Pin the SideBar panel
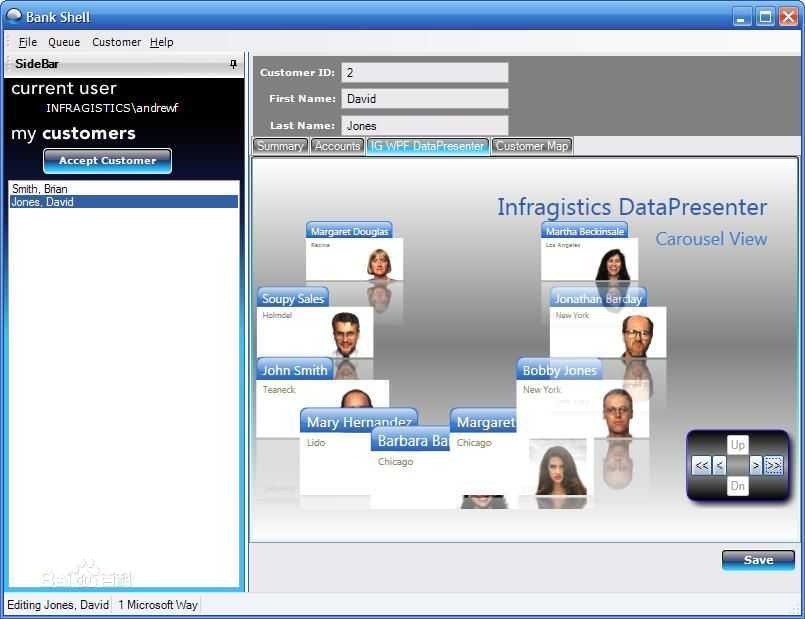 tap(233, 64)
